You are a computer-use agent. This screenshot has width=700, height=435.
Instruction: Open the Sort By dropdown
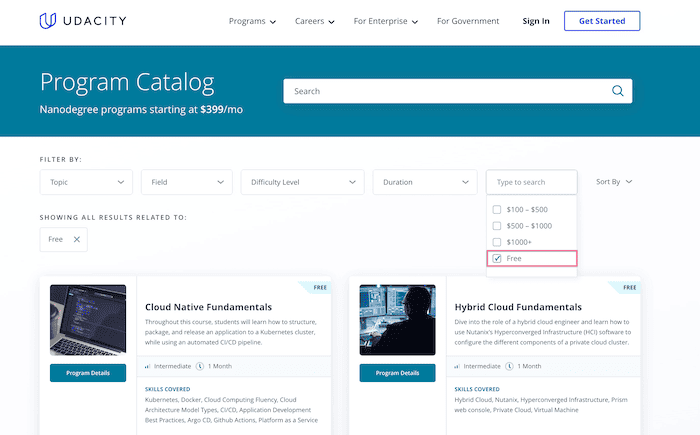[x=614, y=182]
